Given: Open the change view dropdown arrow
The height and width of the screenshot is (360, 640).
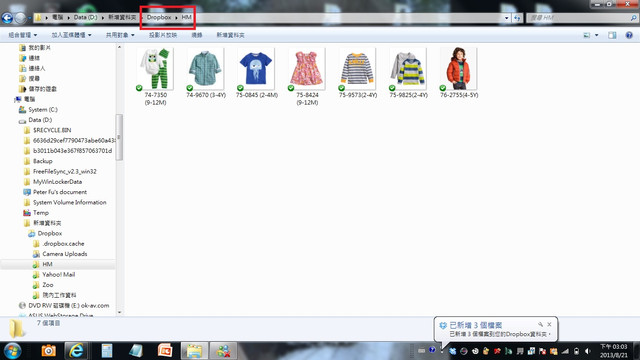Looking at the screenshot, I should tap(596, 35).
